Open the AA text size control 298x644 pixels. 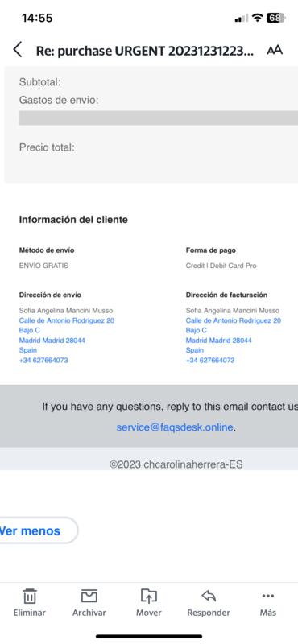(x=275, y=50)
